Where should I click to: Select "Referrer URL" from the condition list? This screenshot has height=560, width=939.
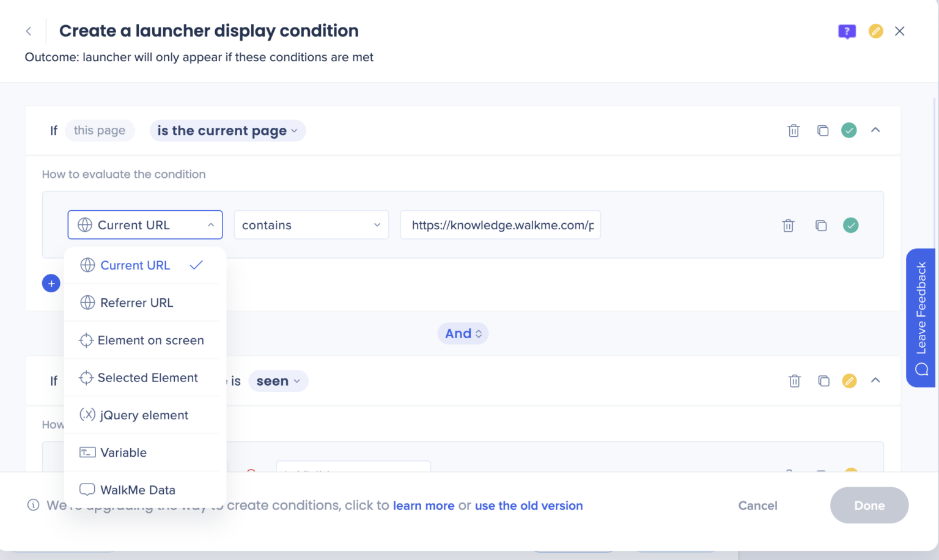point(136,303)
